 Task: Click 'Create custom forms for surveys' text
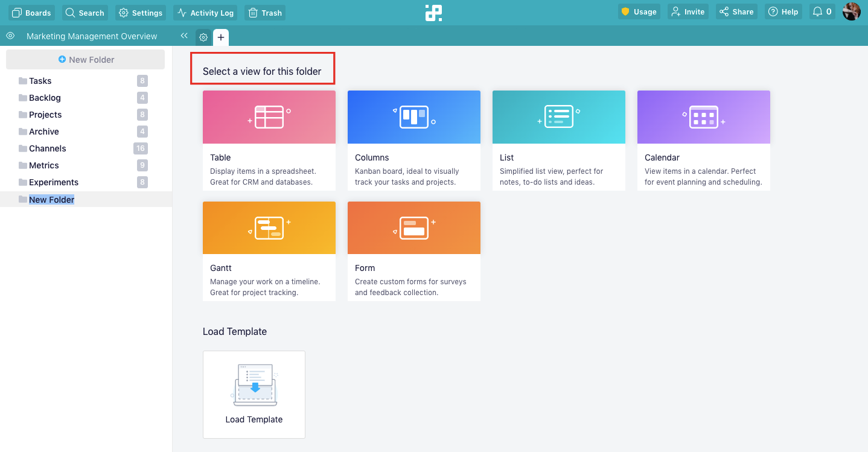[410, 282]
